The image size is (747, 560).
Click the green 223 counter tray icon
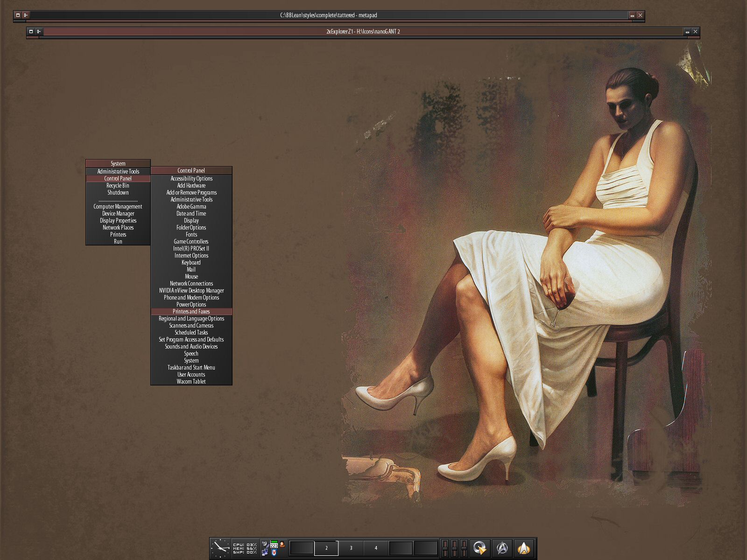pyautogui.click(x=274, y=544)
